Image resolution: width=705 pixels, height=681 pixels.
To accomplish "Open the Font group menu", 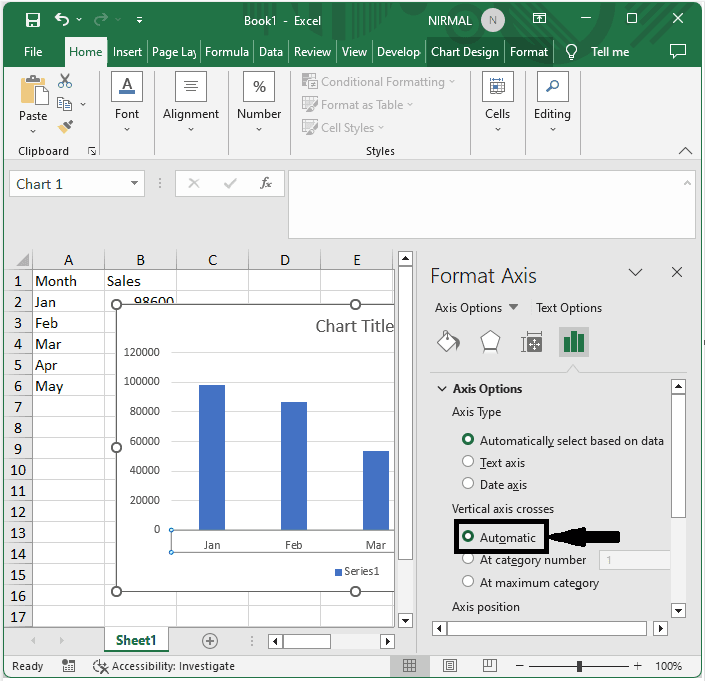I will coord(127,102).
